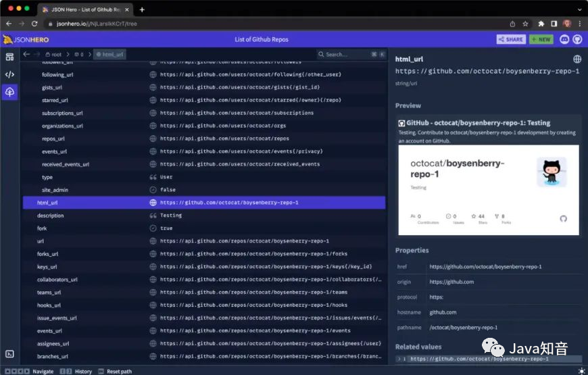Click the true value of fork row

point(166,228)
